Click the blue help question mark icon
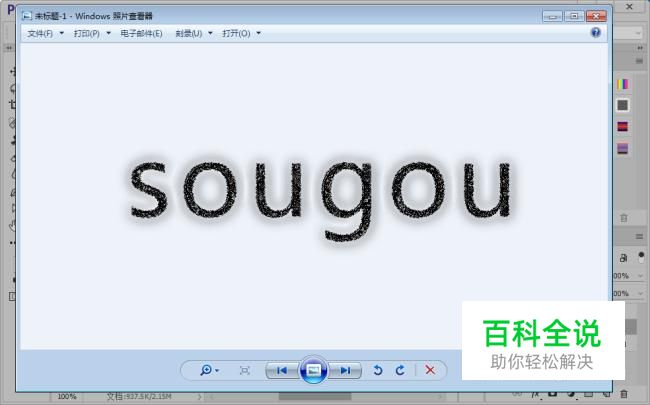The width and height of the screenshot is (650, 405). pyautogui.click(x=596, y=32)
